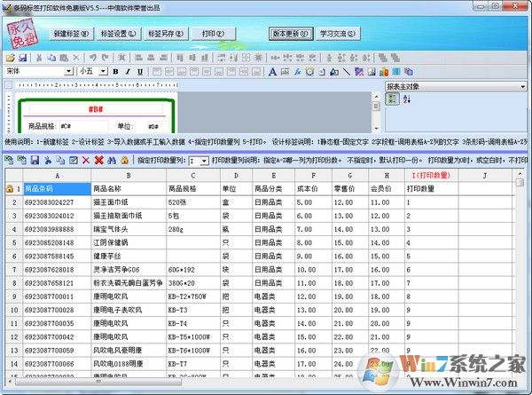Click the 标签设置(L) button

click(x=119, y=34)
